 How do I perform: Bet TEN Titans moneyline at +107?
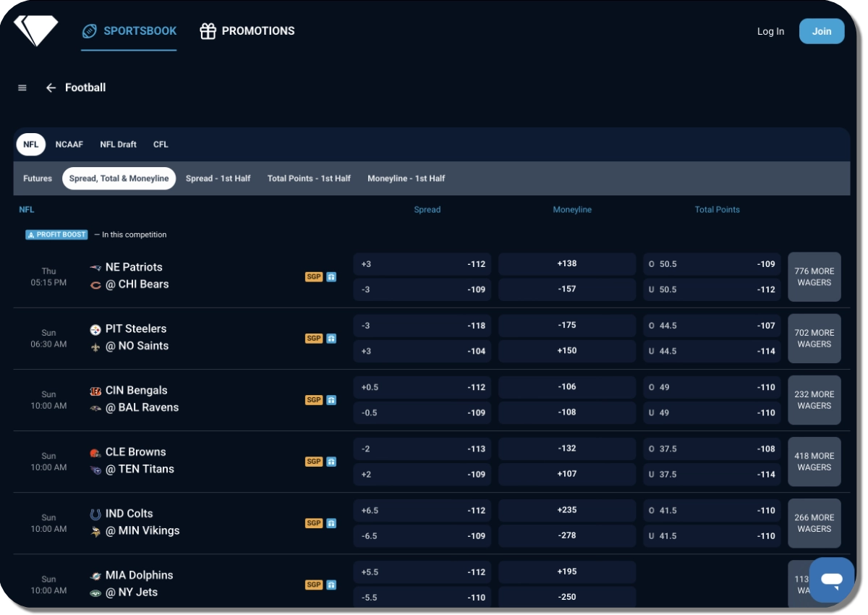[567, 475]
